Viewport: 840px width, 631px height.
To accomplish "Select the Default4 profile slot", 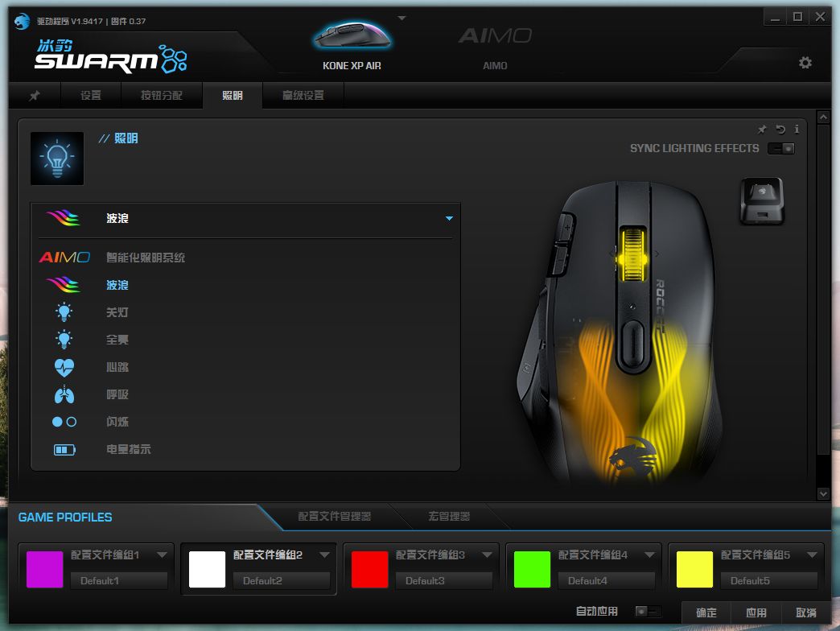I will click(x=607, y=580).
